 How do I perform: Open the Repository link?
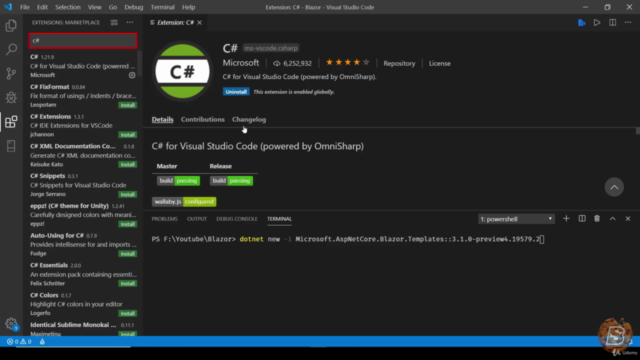point(399,63)
